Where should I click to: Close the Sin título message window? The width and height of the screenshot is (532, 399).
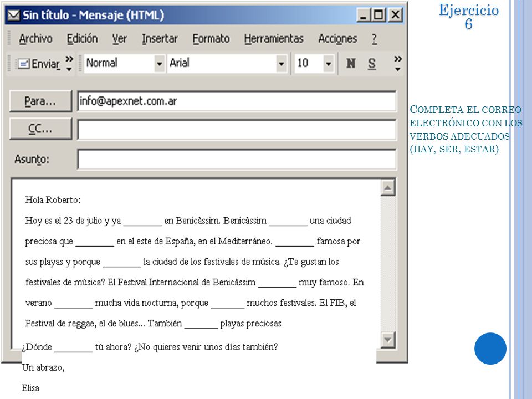pos(395,16)
